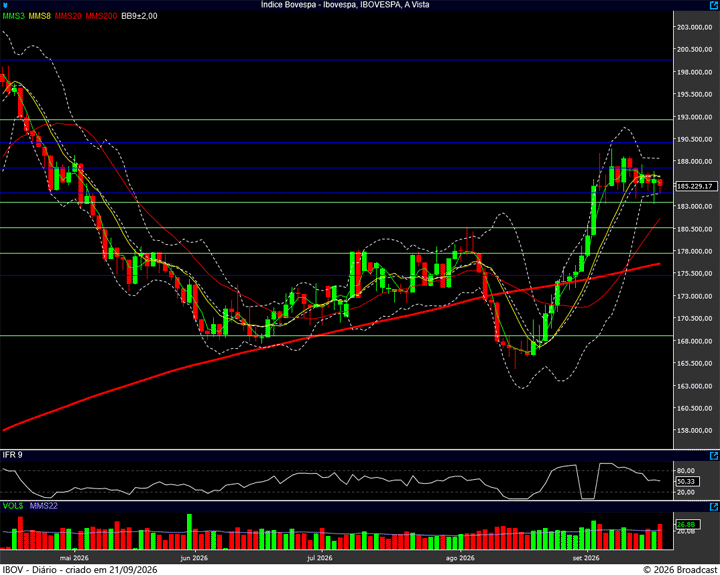Select the MMS20 moving average label

pyautogui.click(x=68, y=16)
